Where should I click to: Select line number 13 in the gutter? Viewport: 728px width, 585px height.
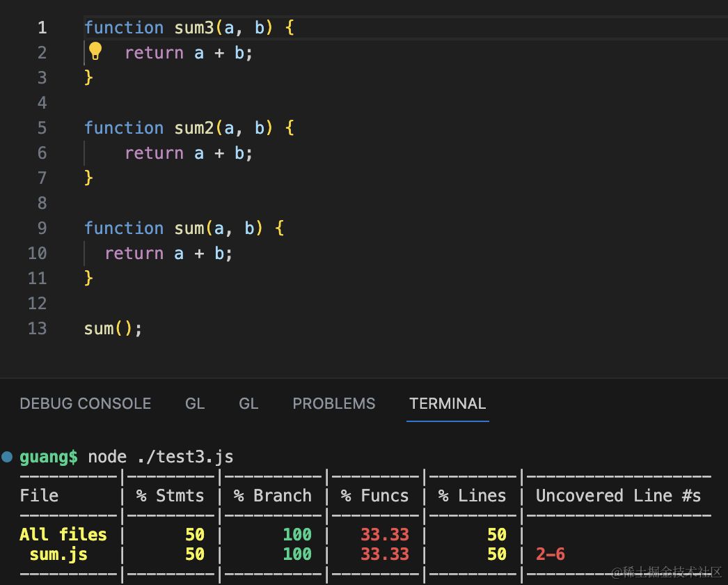coord(38,329)
